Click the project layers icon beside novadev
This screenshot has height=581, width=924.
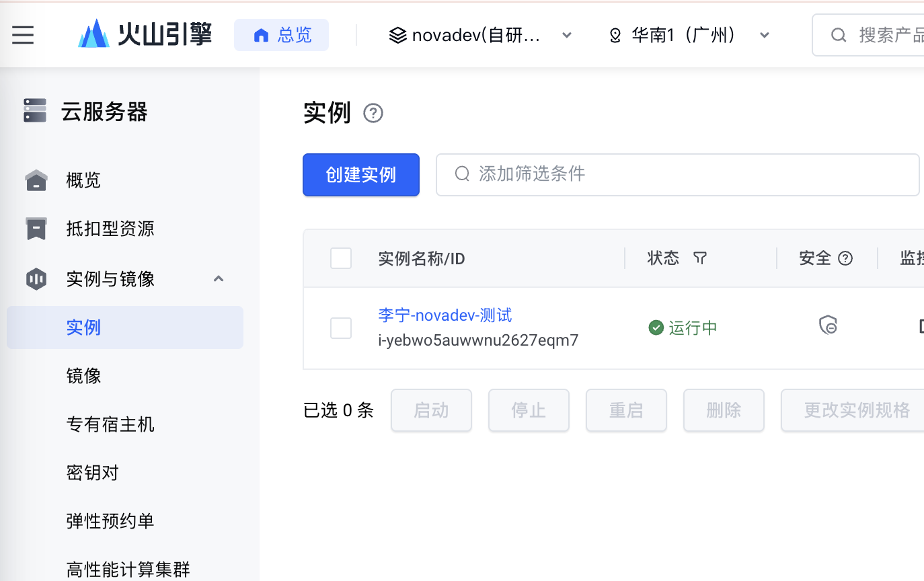tap(398, 35)
